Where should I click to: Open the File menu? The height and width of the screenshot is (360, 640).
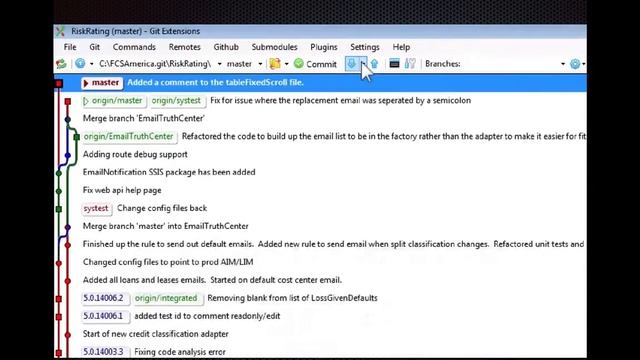point(70,47)
